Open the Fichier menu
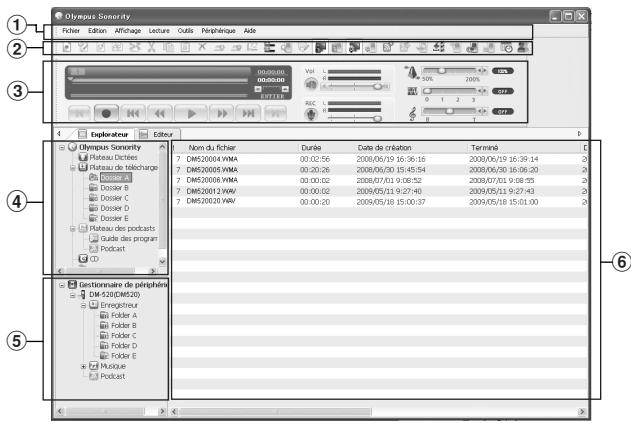This screenshot has height=423, width=631. (x=71, y=31)
